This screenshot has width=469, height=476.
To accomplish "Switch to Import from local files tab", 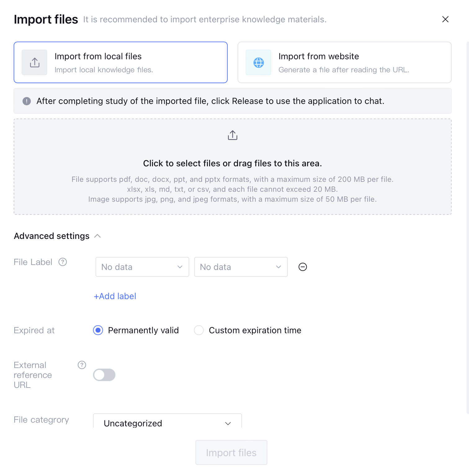I will point(121,62).
